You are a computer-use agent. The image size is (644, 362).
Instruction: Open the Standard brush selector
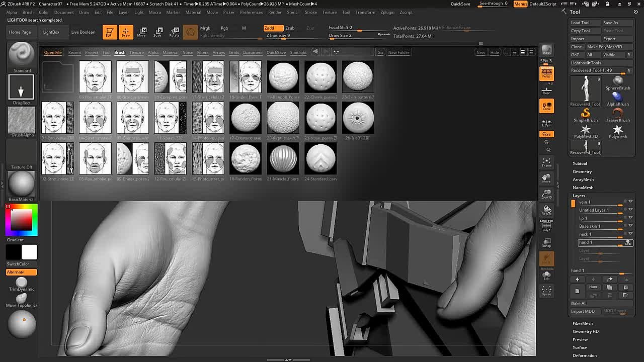click(21, 54)
